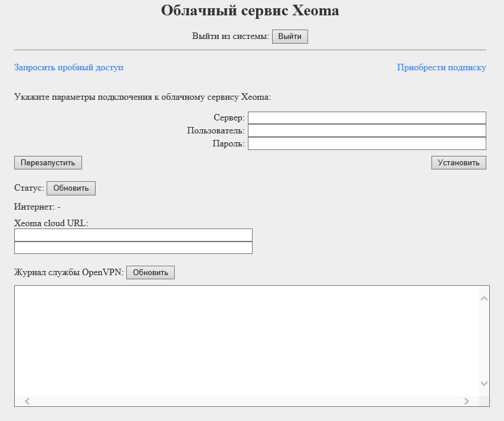Select the Пользователь text field

click(x=366, y=130)
